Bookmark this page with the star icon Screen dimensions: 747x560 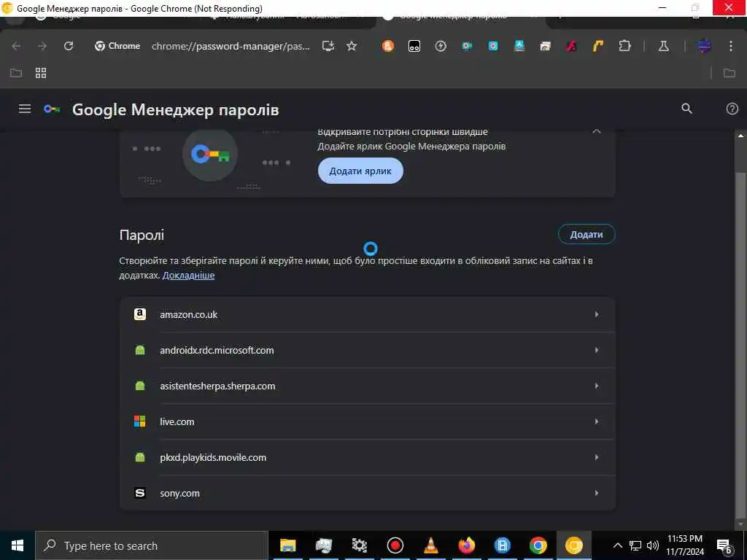tap(352, 46)
